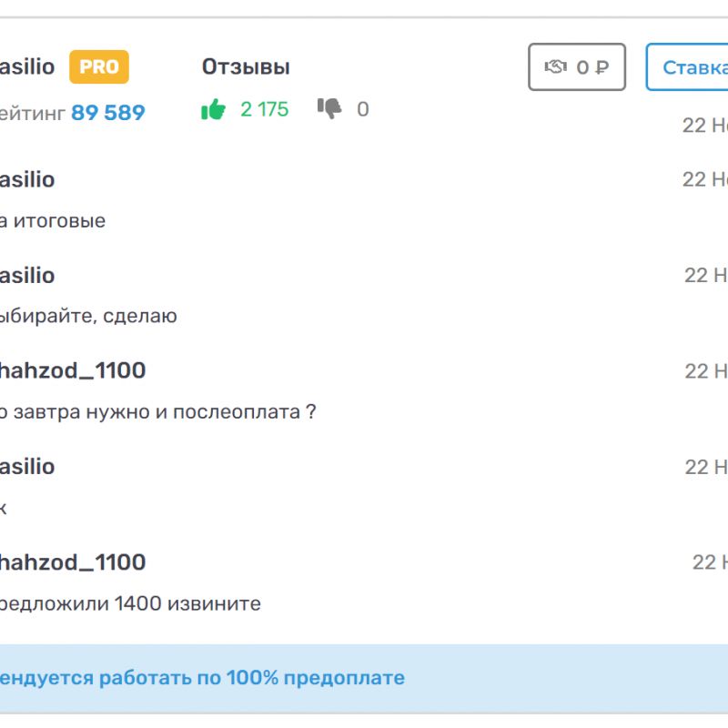Click the message text 'а итоговые'
728x728 pixels.
[x=53, y=221]
